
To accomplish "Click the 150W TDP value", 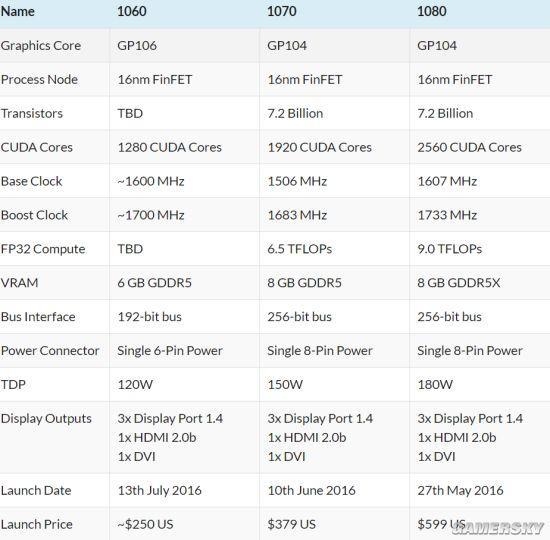I will click(x=285, y=385).
